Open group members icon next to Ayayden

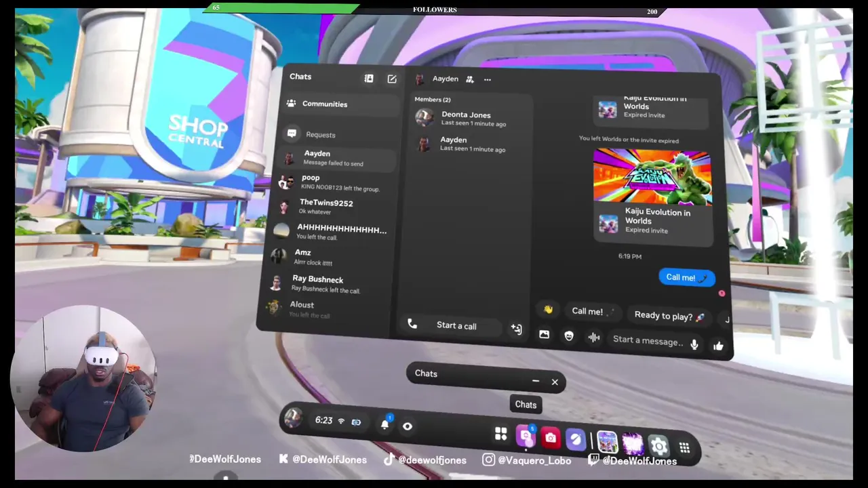pyautogui.click(x=469, y=79)
